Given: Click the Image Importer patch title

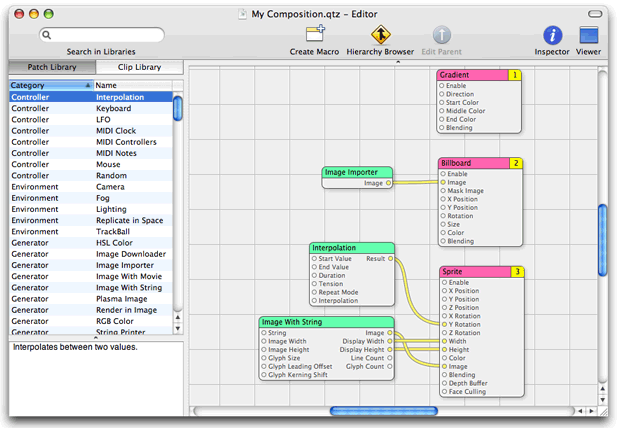Looking at the screenshot, I should click(x=357, y=172).
